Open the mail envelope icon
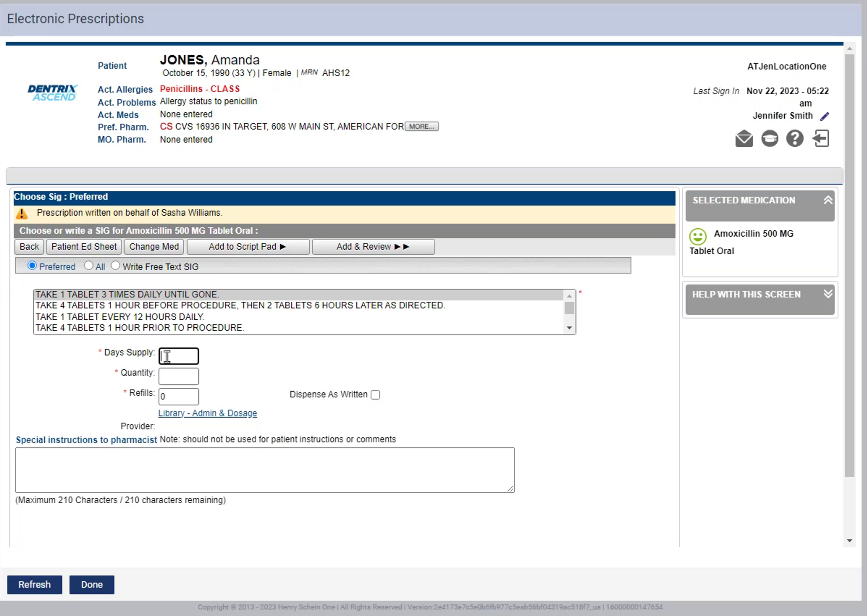The width and height of the screenshot is (867, 616). (744, 138)
